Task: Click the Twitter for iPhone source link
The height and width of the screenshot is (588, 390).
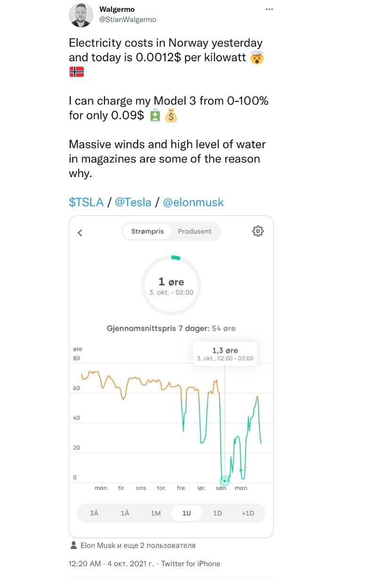Action: click(x=191, y=563)
